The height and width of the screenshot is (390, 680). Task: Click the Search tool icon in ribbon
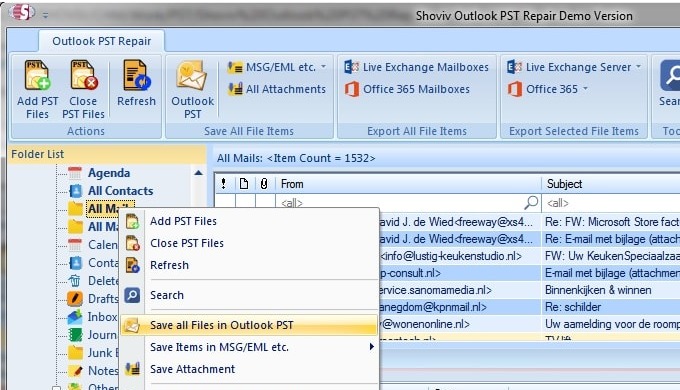670,75
